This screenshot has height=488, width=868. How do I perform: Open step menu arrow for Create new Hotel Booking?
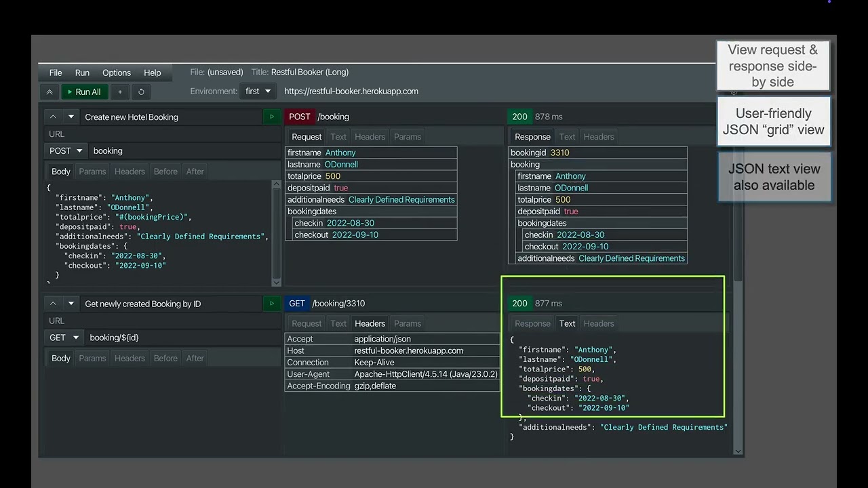[71, 117]
